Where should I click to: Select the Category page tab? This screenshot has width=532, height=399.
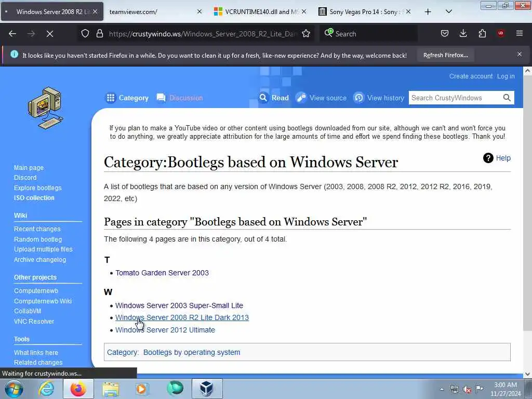(x=127, y=98)
